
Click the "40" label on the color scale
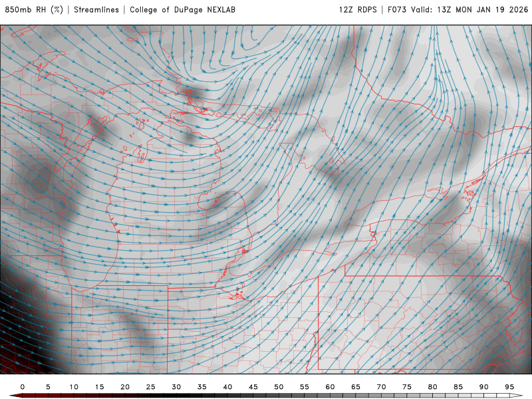coord(227,387)
